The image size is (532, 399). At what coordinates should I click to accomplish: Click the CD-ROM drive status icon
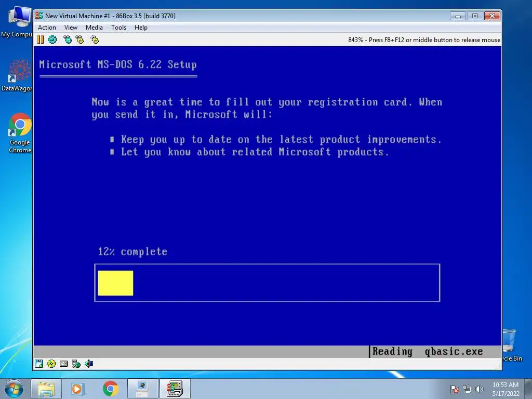[x=51, y=364]
